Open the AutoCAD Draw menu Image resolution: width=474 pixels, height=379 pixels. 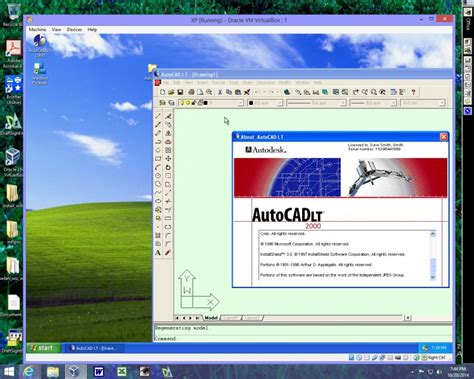[247, 82]
